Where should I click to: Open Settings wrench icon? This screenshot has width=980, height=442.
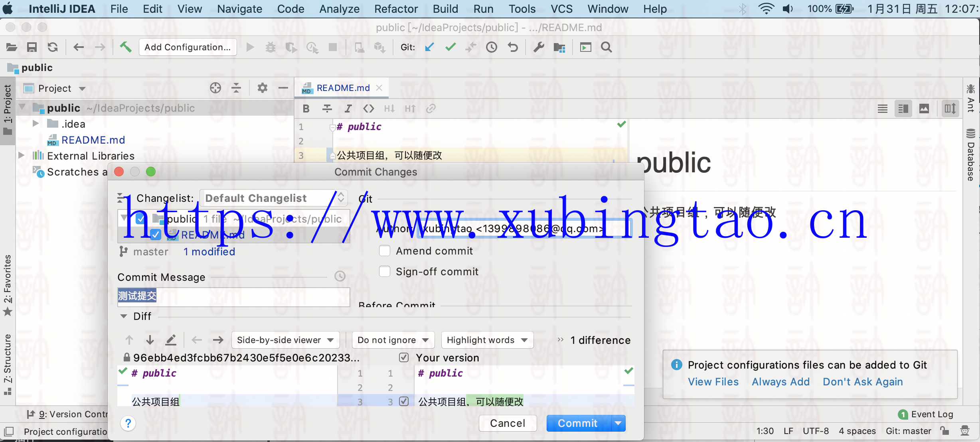point(539,47)
